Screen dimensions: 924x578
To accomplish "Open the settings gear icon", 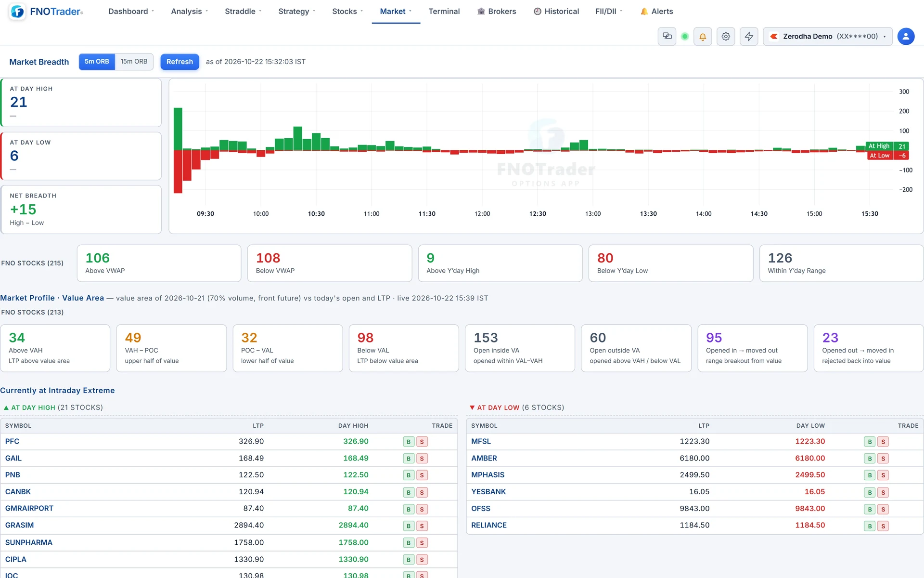I will point(726,36).
